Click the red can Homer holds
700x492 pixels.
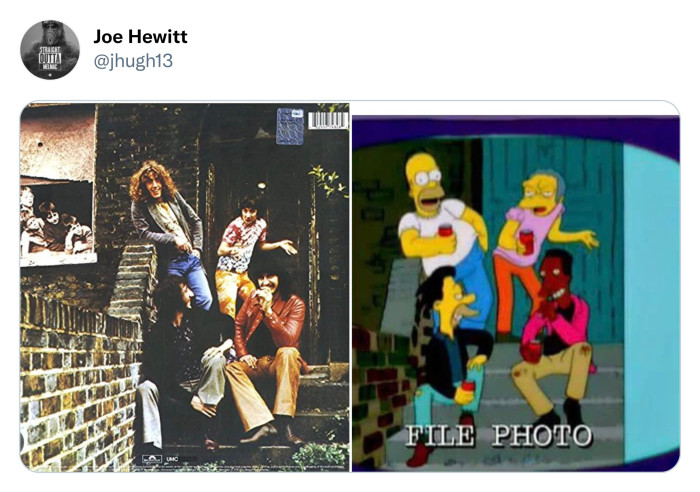tap(445, 231)
